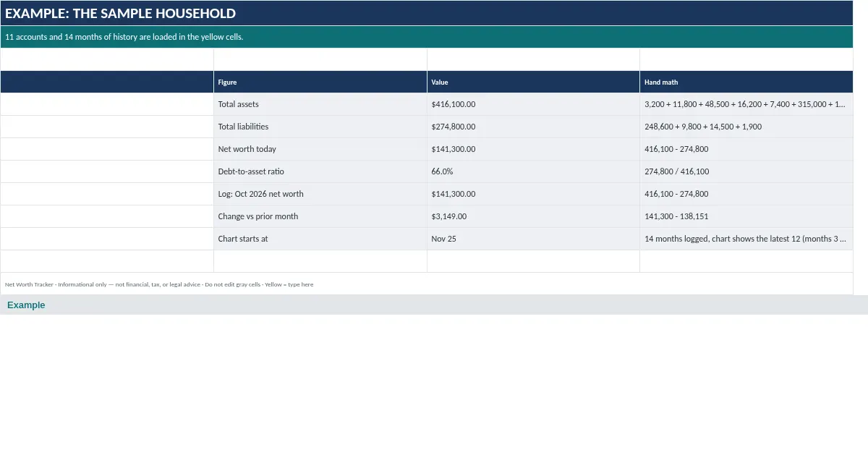The width and height of the screenshot is (868, 463).
Task: Select the Net worth today value $141,300.00
Action: pos(533,149)
